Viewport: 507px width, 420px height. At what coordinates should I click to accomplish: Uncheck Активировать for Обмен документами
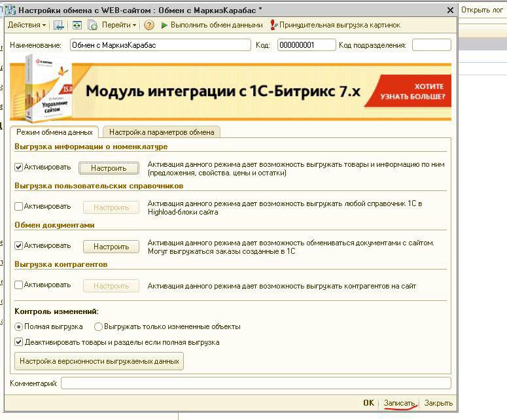18,246
